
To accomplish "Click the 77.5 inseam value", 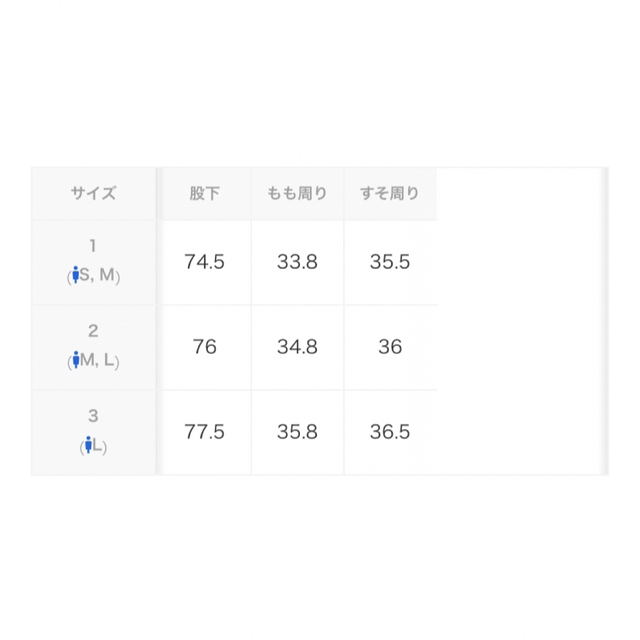I will pos(204,432).
